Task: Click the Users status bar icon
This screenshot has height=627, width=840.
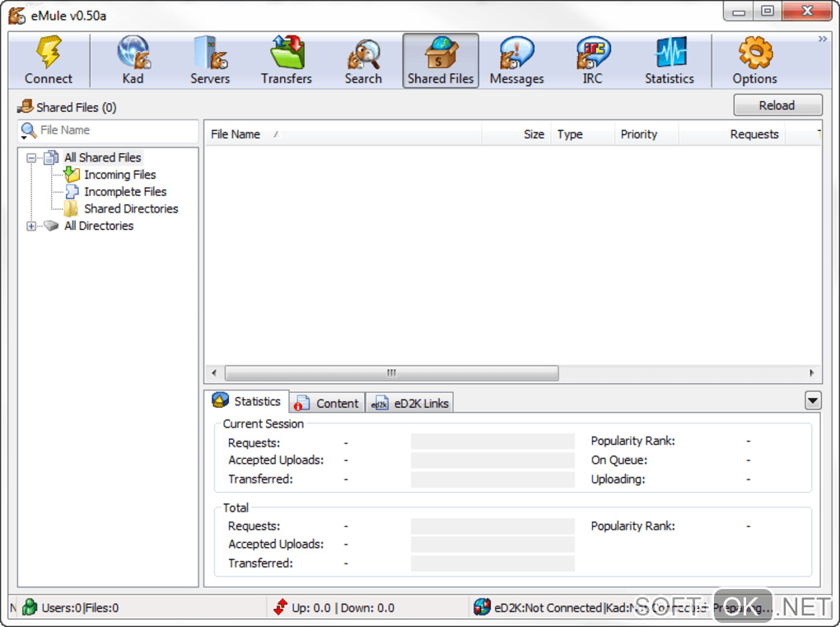Action: [x=30, y=608]
